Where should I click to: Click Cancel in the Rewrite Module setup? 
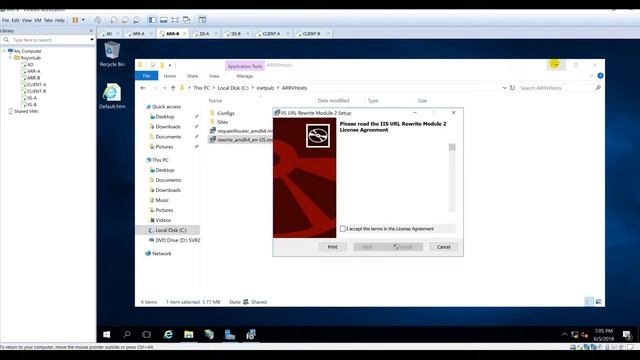443,247
